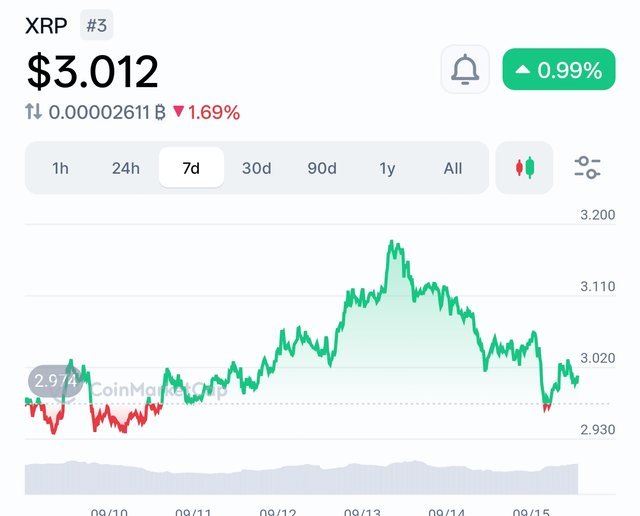
Task: Tap the chart peak near 09/13
Action: pyautogui.click(x=392, y=243)
